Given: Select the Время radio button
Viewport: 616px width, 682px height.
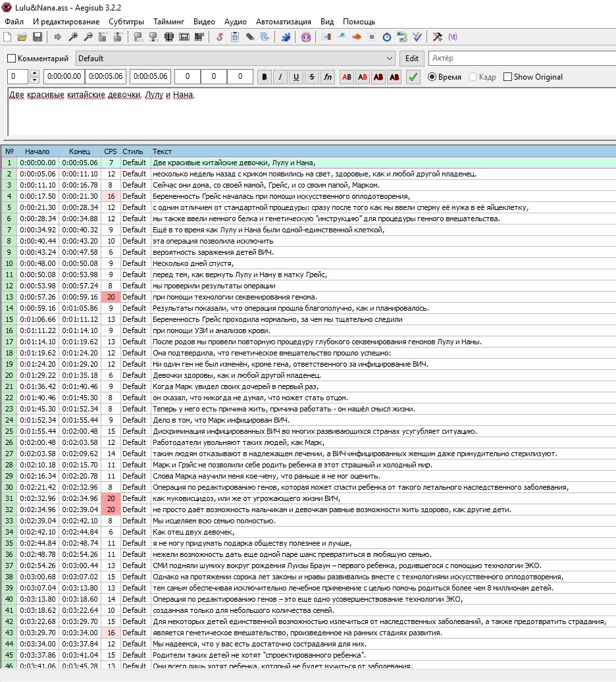Looking at the screenshot, I should click(432, 77).
